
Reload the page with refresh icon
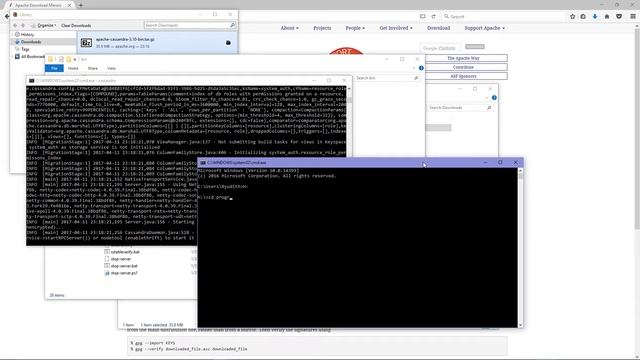[433, 16]
